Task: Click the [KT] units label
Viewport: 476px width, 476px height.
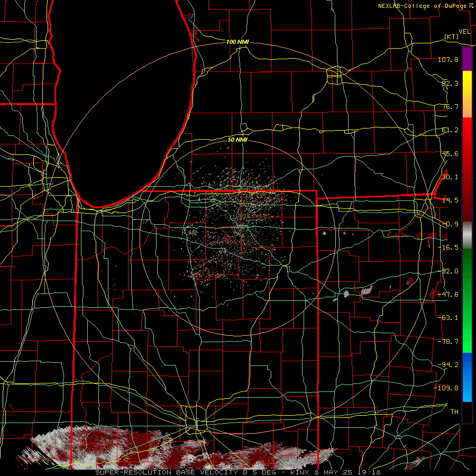Action: tap(452, 36)
